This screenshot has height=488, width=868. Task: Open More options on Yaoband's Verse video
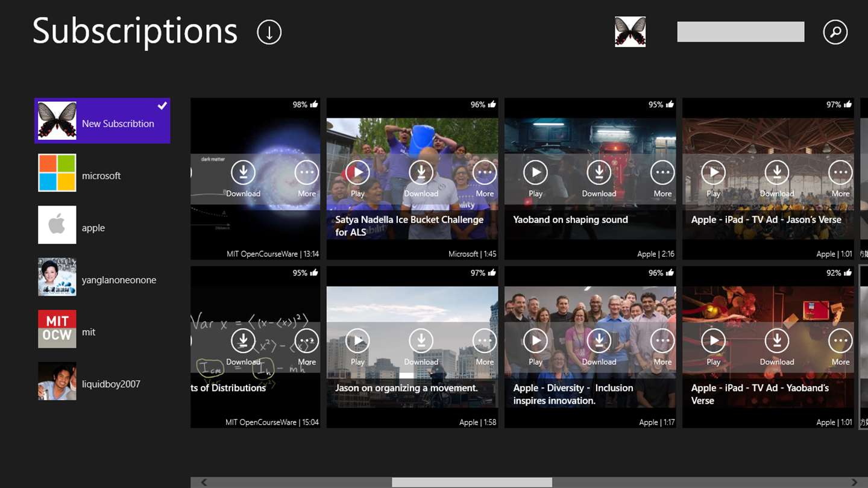840,341
